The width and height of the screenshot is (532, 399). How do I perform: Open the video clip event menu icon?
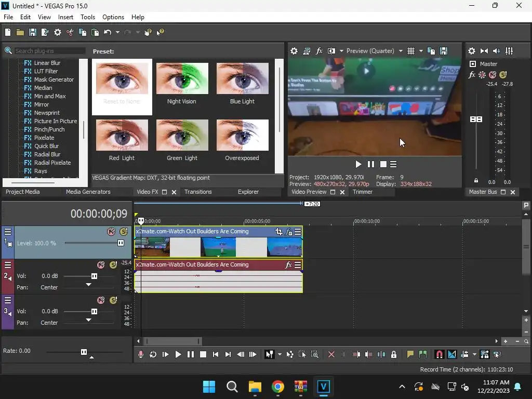click(298, 231)
